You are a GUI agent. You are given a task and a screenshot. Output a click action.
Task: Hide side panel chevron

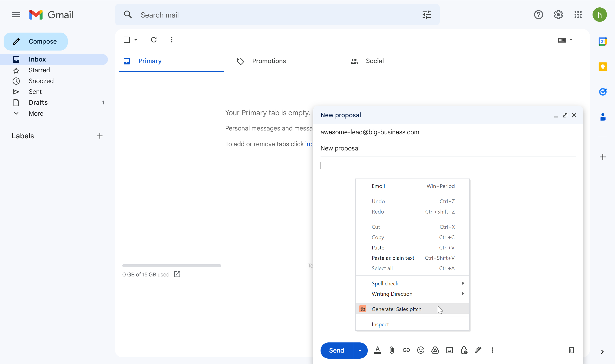[x=602, y=352]
